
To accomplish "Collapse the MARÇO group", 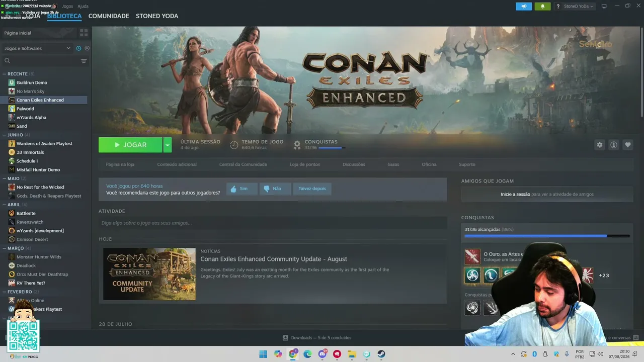I will (x=17, y=248).
